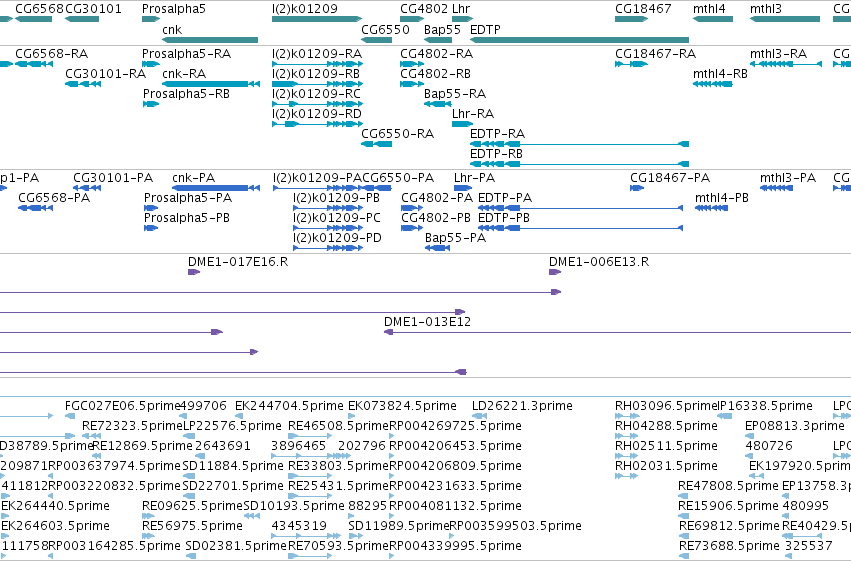The image size is (851, 561).
Task: Select the l(2)k01209 gene bar
Action: click(317, 19)
